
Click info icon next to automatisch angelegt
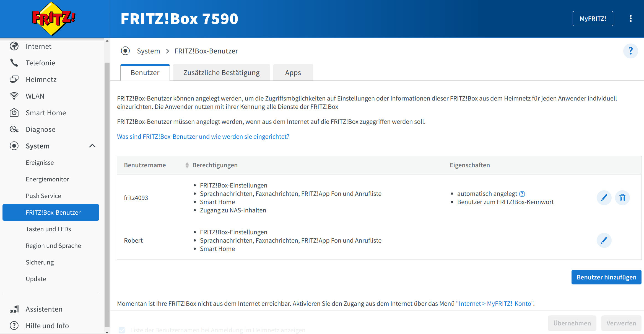522,194
